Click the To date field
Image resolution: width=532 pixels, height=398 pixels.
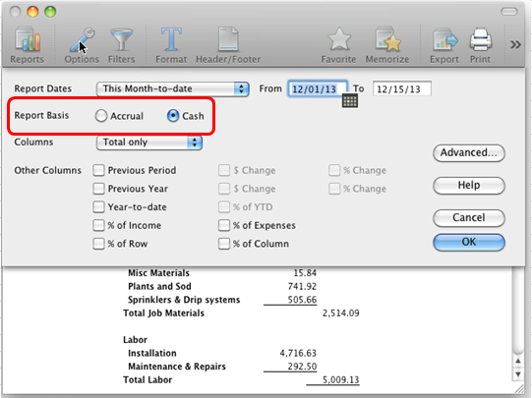(402, 89)
